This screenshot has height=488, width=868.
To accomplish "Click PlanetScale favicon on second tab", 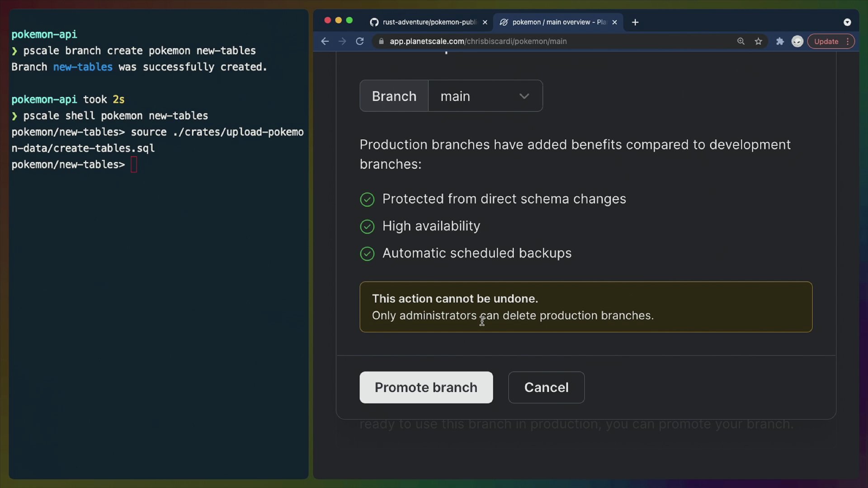I will [x=504, y=22].
